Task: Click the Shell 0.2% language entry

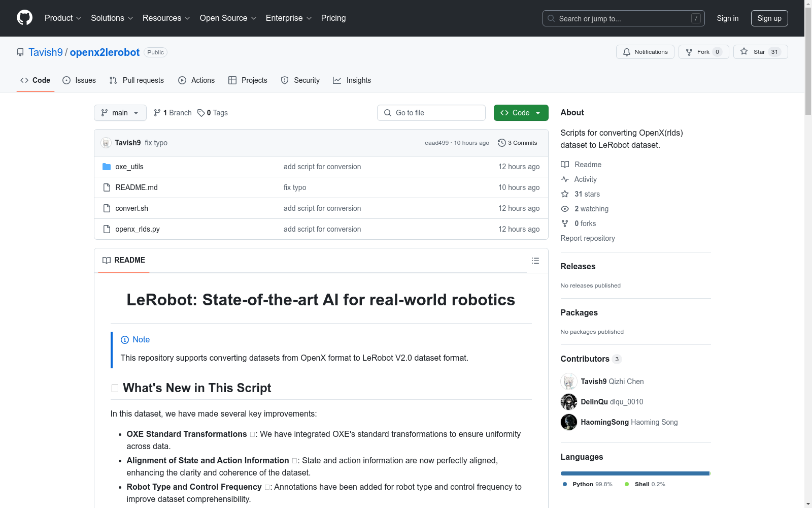Action: (645, 484)
